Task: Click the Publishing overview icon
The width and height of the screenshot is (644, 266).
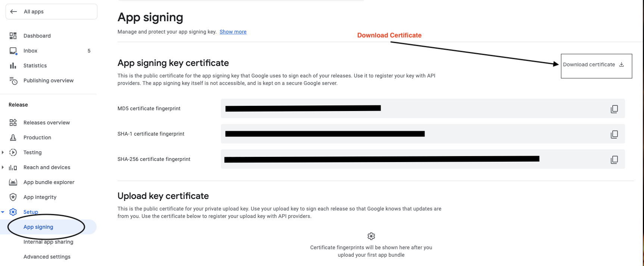Action: click(x=13, y=80)
